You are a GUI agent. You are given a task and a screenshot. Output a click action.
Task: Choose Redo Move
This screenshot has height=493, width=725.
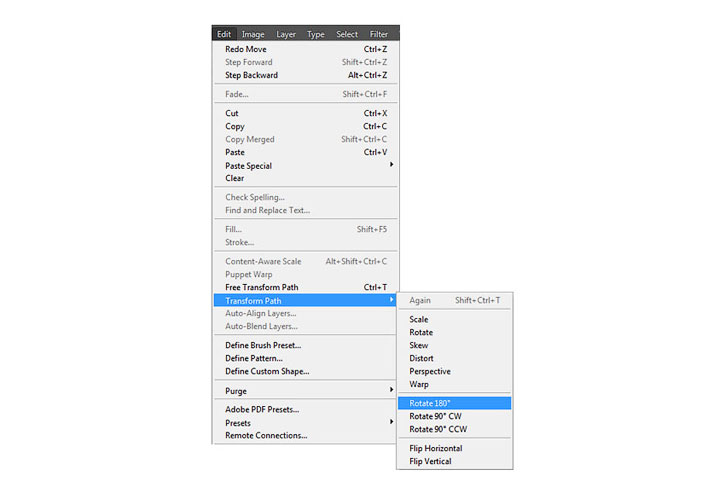click(306, 49)
